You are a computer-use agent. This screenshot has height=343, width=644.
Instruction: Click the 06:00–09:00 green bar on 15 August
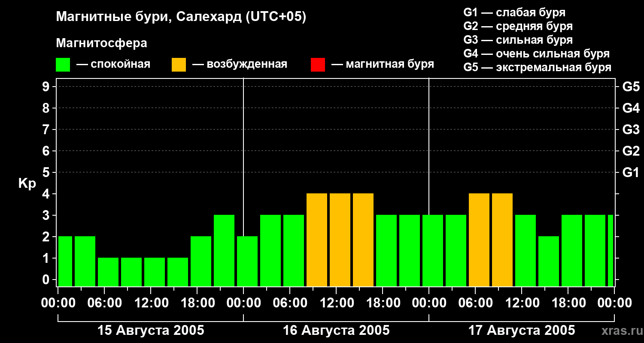coord(108,272)
